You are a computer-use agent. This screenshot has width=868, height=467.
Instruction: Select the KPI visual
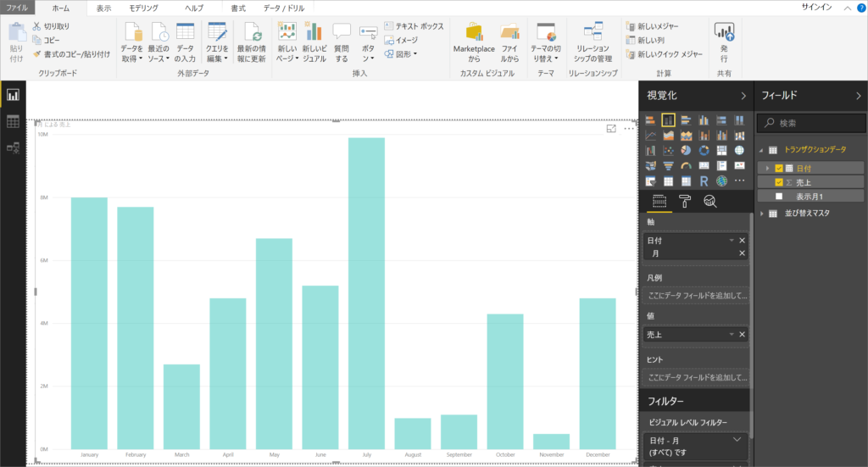(739, 166)
